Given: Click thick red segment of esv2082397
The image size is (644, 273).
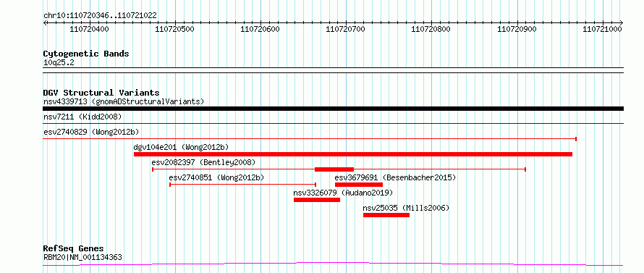Looking at the screenshot, I should coord(334,169).
